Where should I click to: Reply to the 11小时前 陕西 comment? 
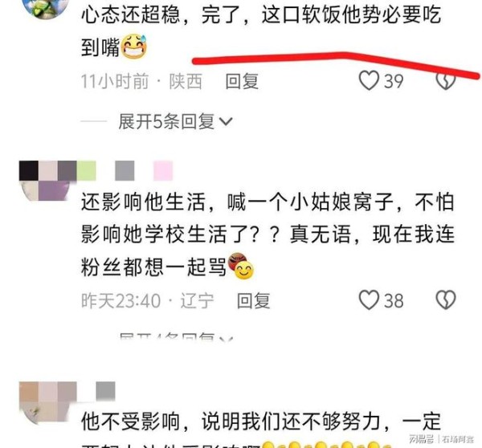(x=242, y=81)
